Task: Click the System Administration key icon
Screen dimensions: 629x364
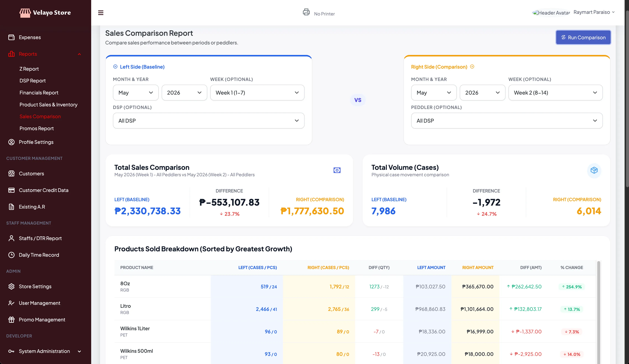Action: tap(11, 351)
